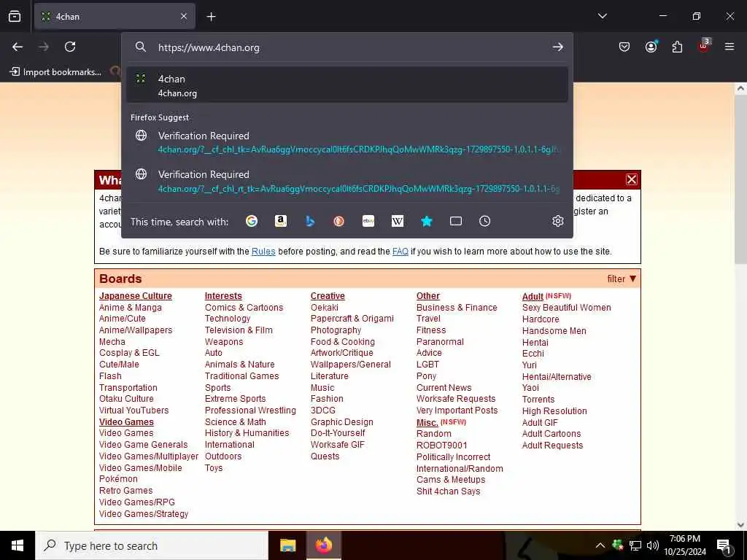
Task: Reload the current page
Action: coord(70,47)
